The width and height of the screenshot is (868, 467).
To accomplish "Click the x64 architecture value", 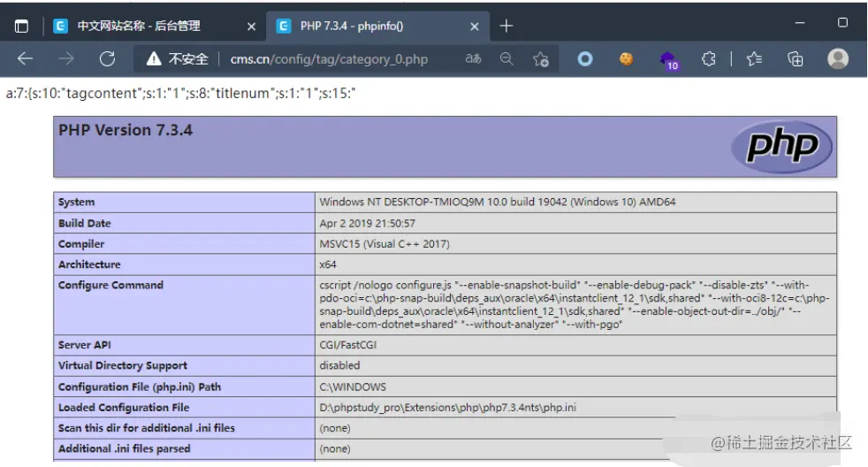I will tap(328, 264).
